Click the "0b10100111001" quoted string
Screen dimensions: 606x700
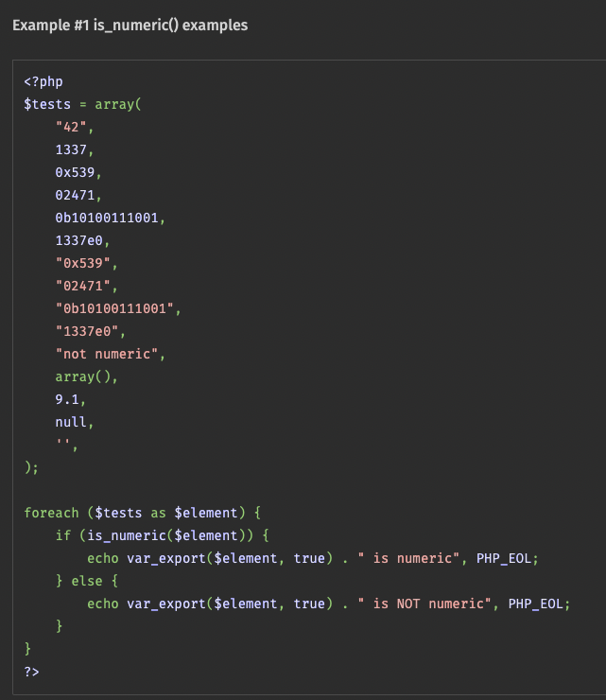tap(114, 308)
